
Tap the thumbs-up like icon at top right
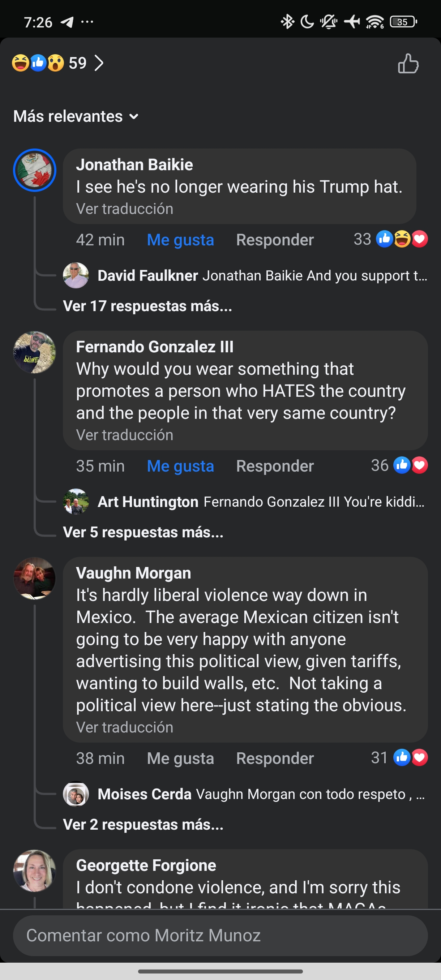(408, 63)
